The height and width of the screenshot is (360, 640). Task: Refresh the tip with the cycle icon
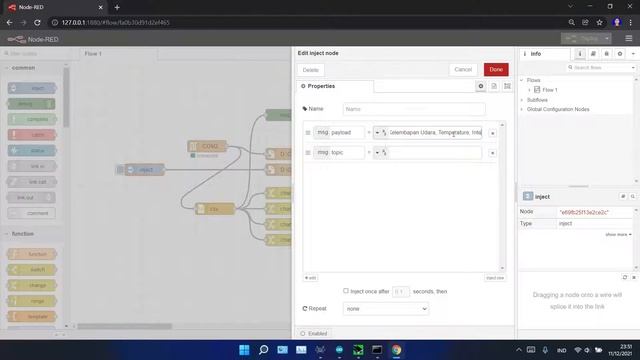[x=624, y=278]
